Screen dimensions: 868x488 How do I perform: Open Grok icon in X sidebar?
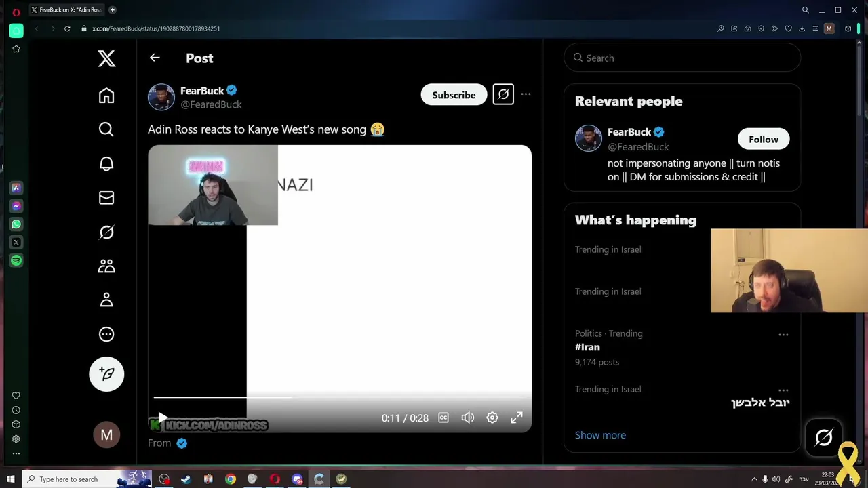point(106,232)
